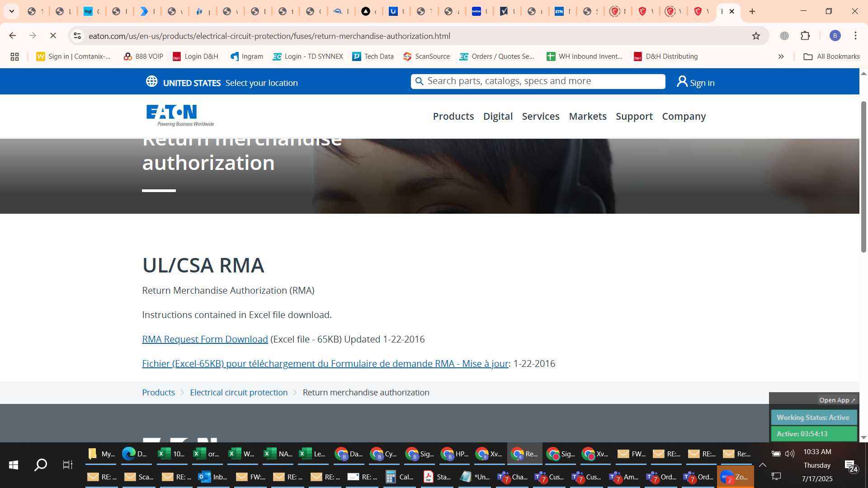Open the Excel Le... taskbar item

[313, 454]
